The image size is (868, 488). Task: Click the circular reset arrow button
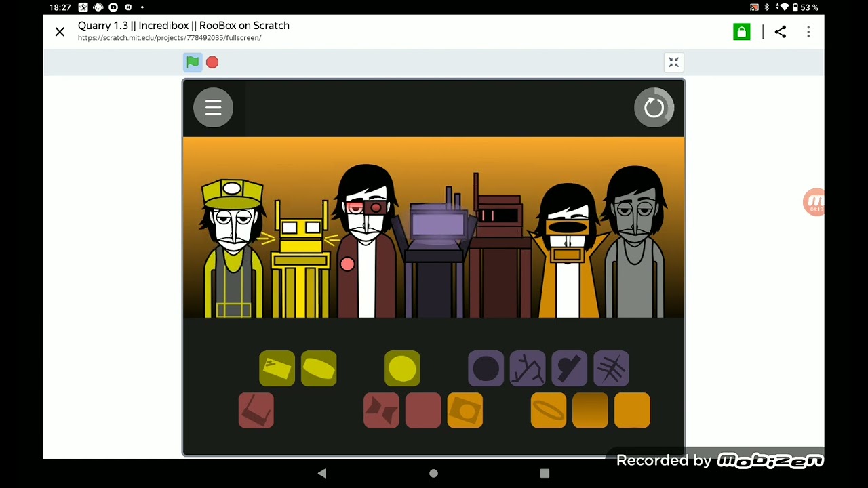pyautogui.click(x=654, y=107)
